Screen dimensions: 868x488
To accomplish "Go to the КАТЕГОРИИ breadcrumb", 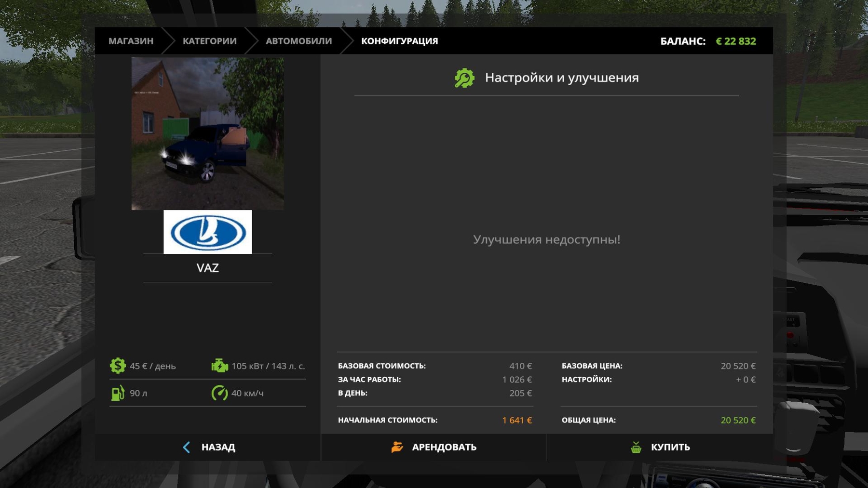I will [209, 41].
